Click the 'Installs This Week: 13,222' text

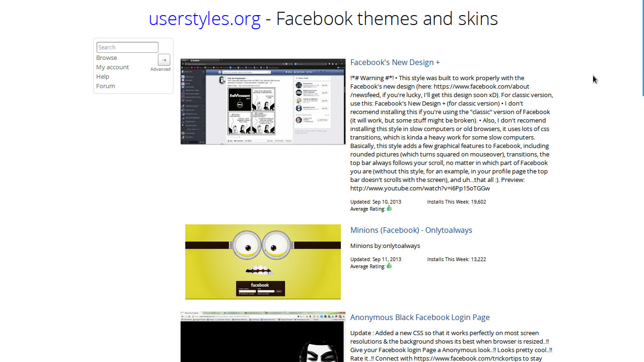pyautogui.click(x=456, y=259)
